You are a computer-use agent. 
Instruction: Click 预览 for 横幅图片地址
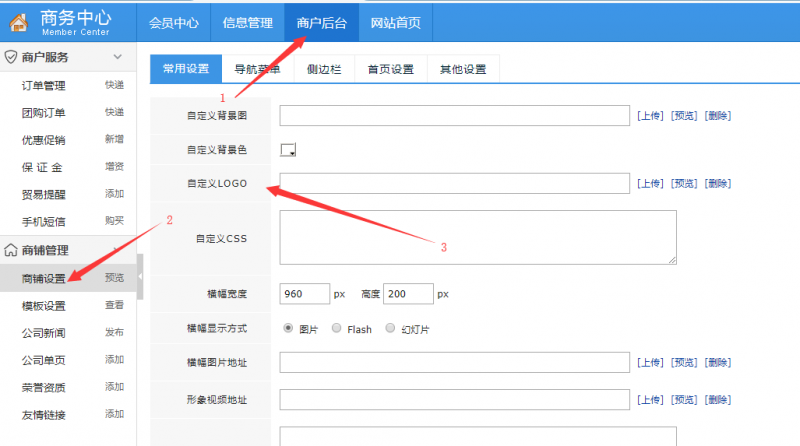coord(684,362)
